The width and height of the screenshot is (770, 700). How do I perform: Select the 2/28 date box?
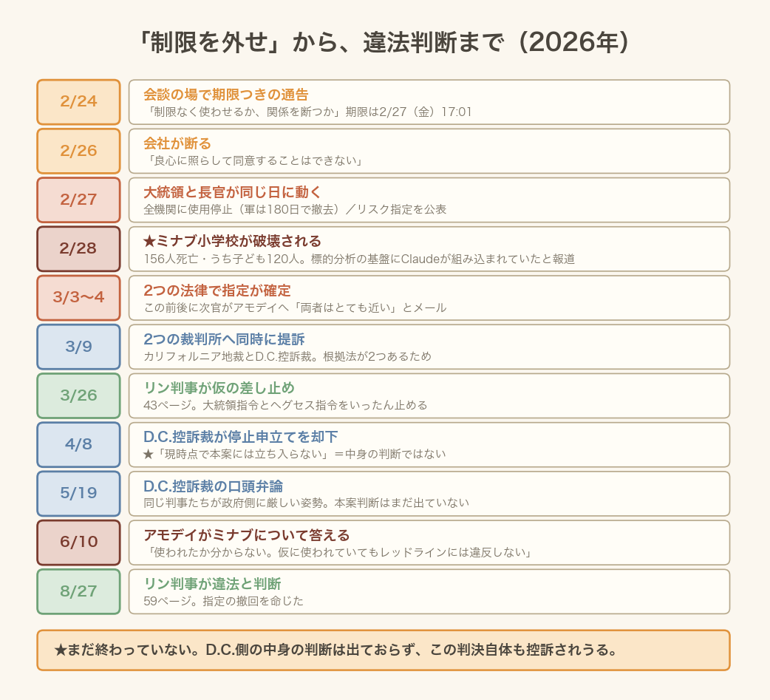(78, 248)
